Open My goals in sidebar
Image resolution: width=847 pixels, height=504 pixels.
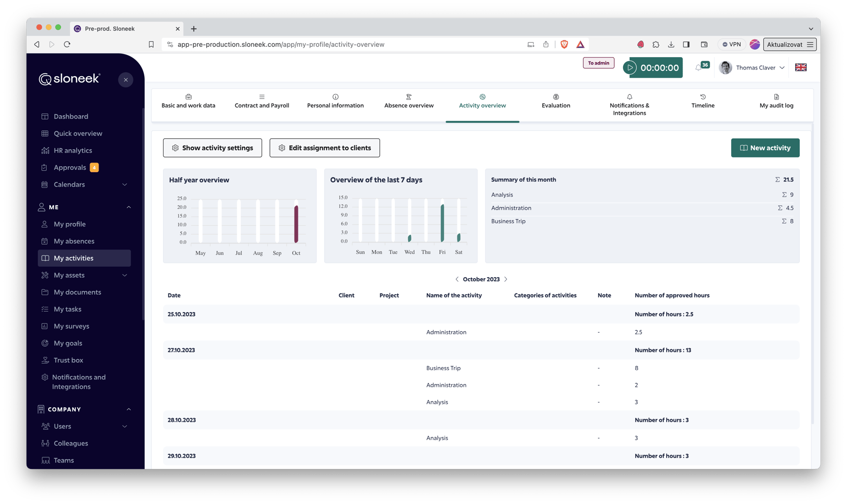68,343
